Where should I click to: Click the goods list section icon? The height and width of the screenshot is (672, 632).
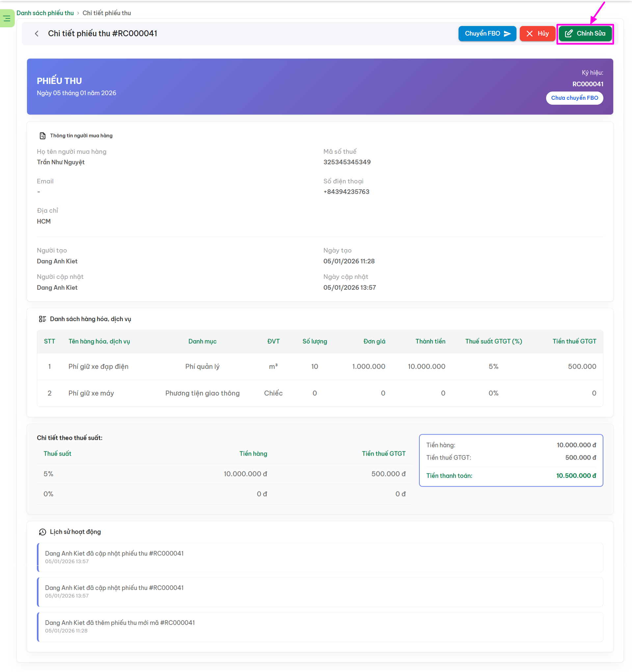coord(42,319)
